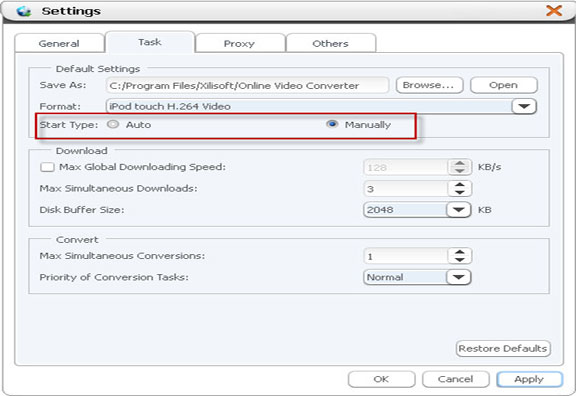Go to the Others tab

(x=330, y=43)
